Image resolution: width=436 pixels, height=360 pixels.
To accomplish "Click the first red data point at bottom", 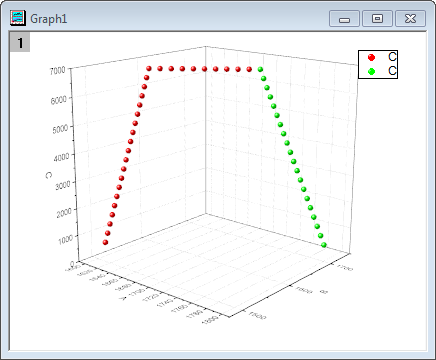I will 105,242.
